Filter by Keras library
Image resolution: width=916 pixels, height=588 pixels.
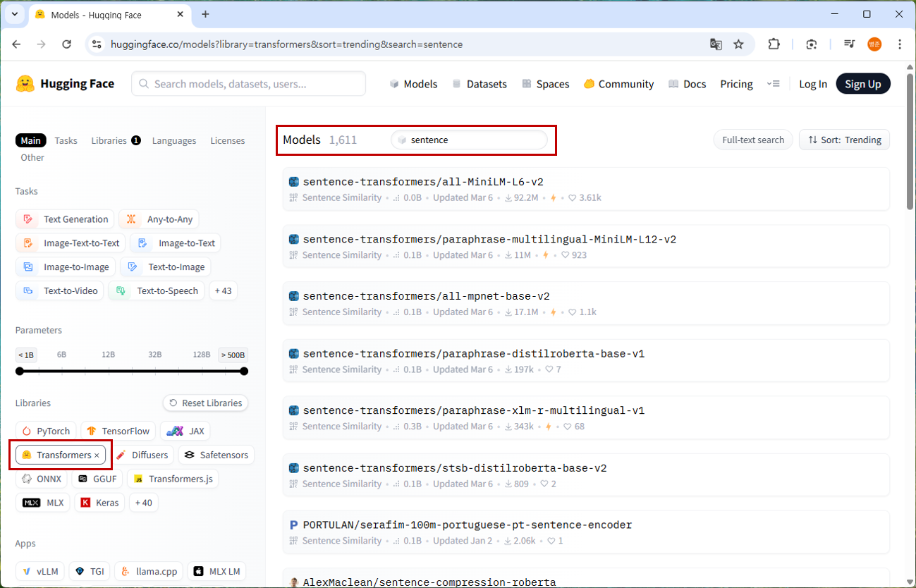pyautogui.click(x=99, y=503)
